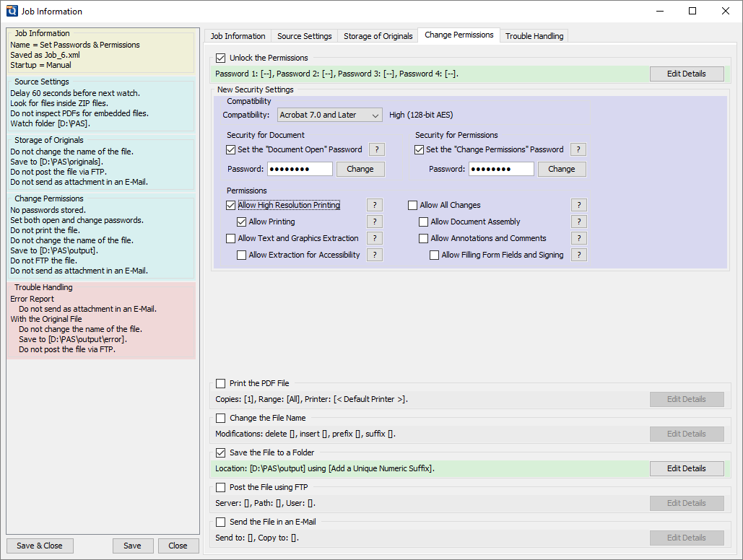Open help for Change Permissions Password
Image resolution: width=743 pixels, height=560 pixels.
578,149
